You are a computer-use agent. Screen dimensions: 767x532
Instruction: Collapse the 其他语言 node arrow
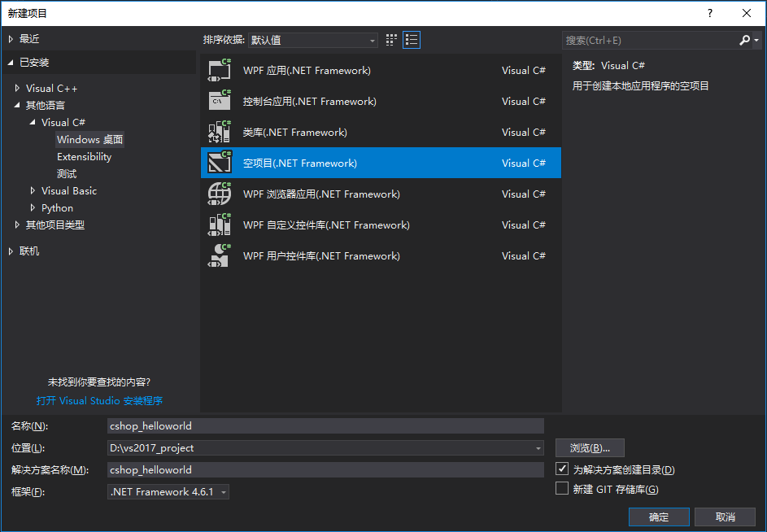[18, 105]
